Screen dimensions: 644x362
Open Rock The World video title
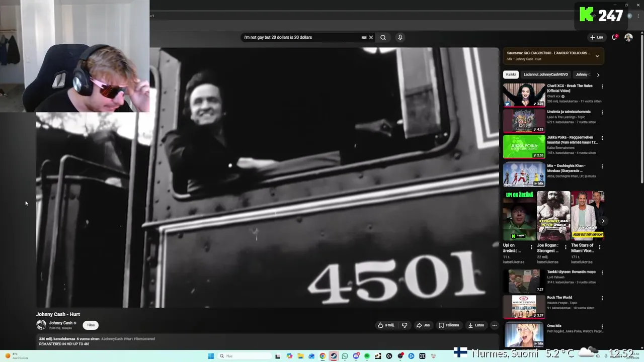(559, 298)
